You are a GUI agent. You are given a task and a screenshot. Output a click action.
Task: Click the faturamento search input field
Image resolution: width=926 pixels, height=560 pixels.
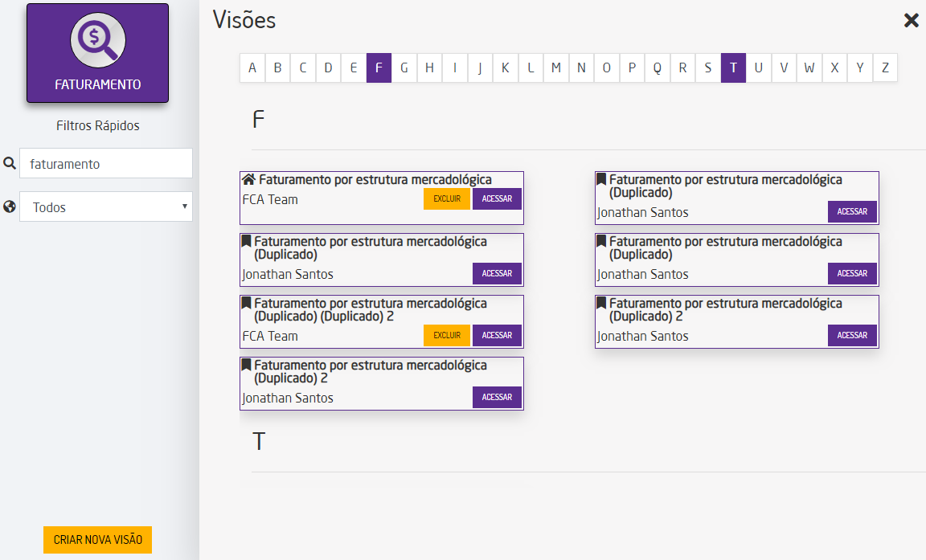[106, 163]
